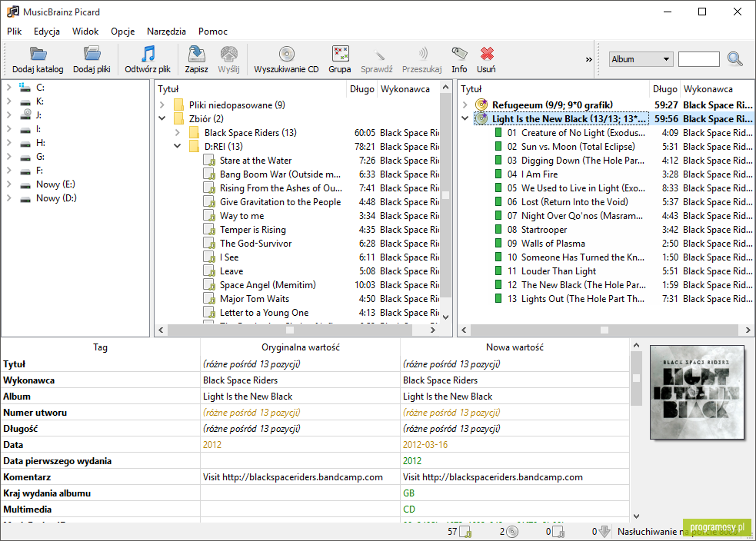The width and height of the screenshot is (756, 541).
Task: Open the Narzędzia menu
Action: tap(166, 32)
